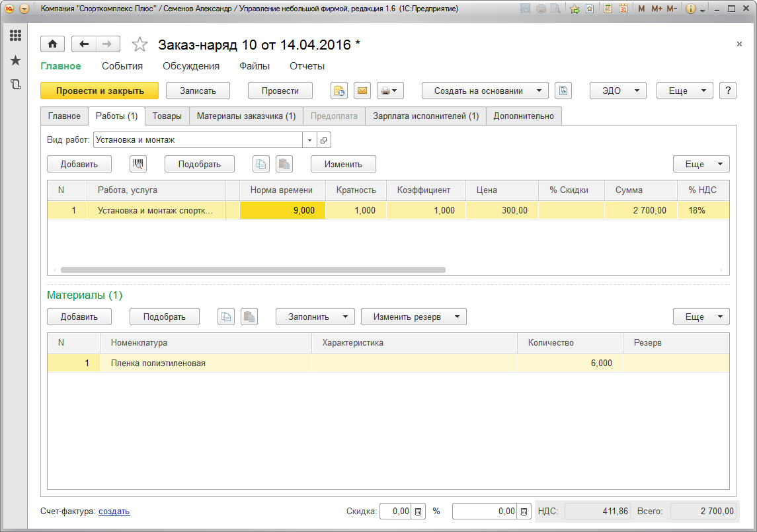Select Пленка полиэтиленовая row
This screenshot has width=757, height=532.
[x=388, y=363]
